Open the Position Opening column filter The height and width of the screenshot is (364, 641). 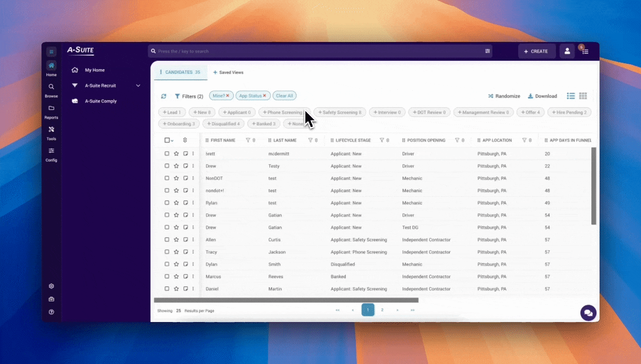(x=457, y=140)
